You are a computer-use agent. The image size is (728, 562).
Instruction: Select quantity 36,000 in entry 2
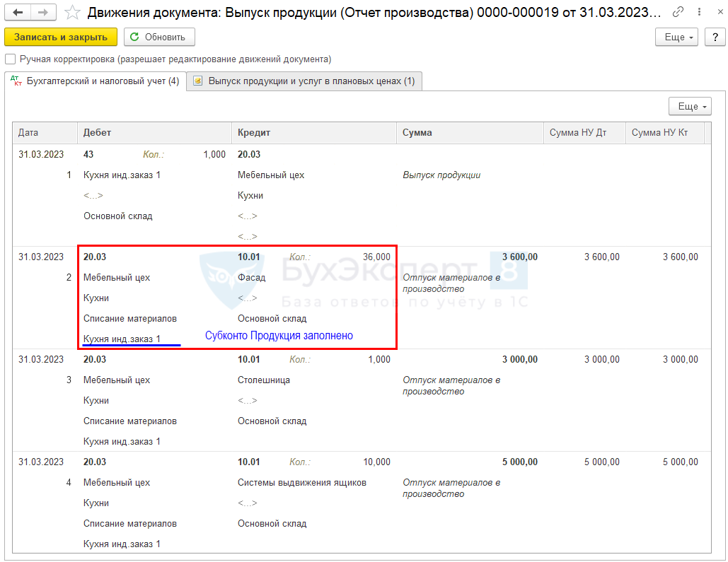point(376,257)
